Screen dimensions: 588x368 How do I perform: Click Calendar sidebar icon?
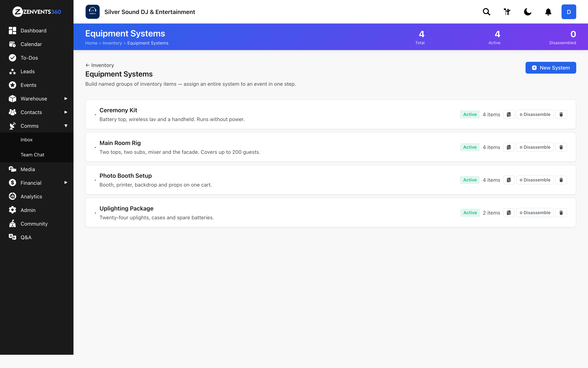[12, 44]
